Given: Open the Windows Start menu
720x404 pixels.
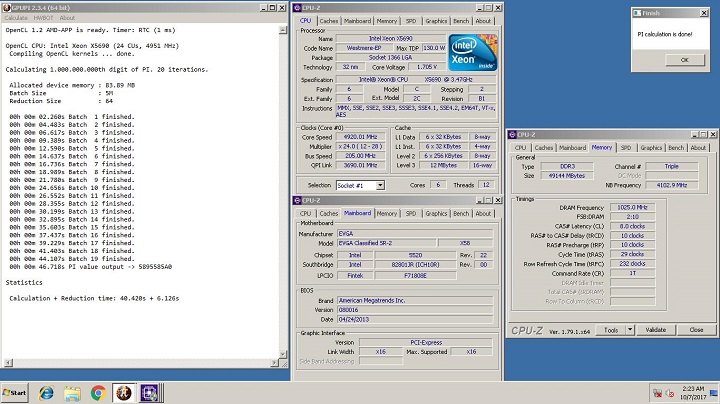Looking at the screenshot, I should coord(16,393).
